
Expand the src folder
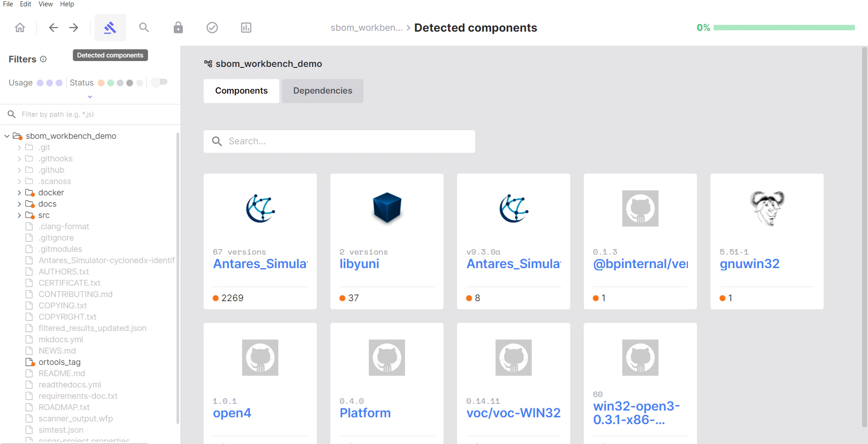(19, 215)
